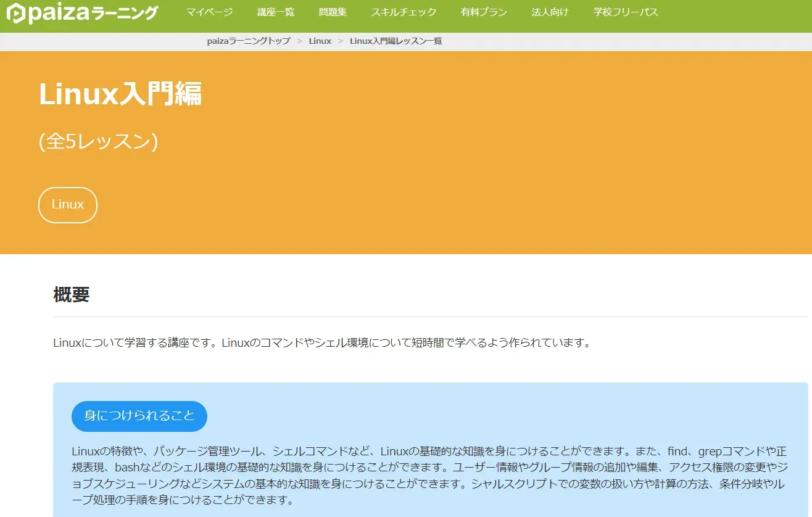This screenshot has height=517, width=812.
Task: Go to 講座一覧 in the navigation bar
Action: point(276,12)
